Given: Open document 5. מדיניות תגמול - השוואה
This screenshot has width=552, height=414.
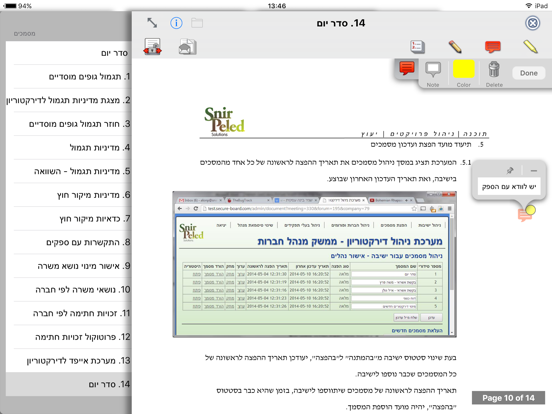Looking at the screenshot, I should click(68, 171).
